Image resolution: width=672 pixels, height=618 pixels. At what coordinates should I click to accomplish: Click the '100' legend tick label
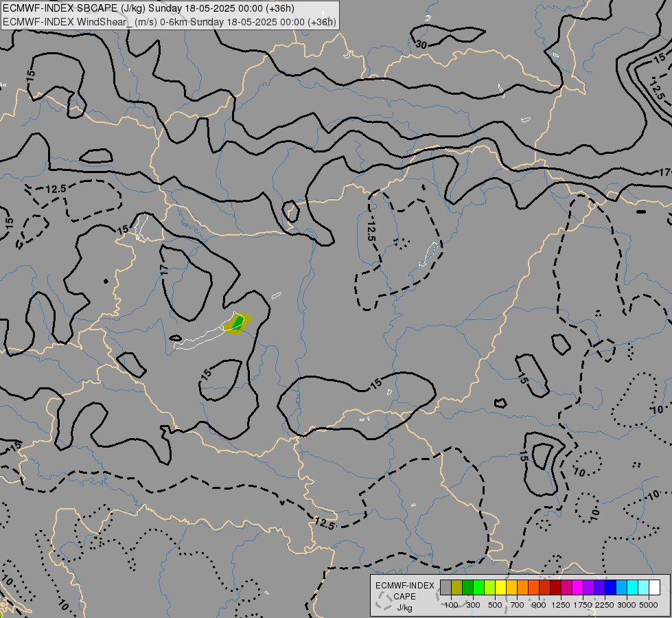pos(451,605)
